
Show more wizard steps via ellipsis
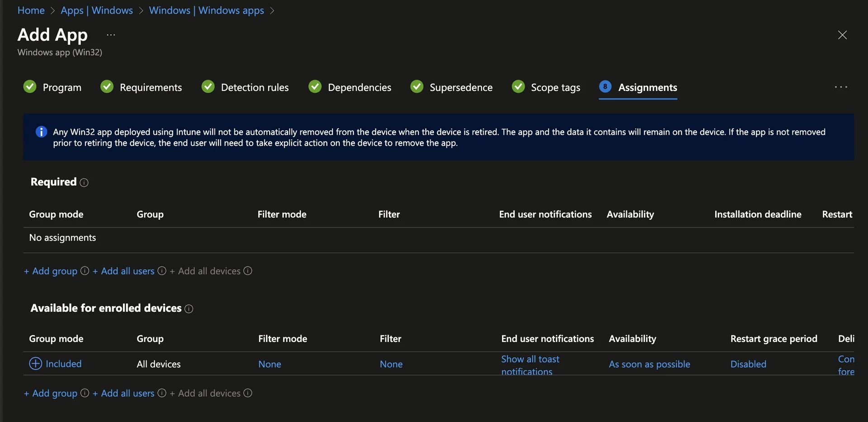pyautogui.click(x=841, y=87)
